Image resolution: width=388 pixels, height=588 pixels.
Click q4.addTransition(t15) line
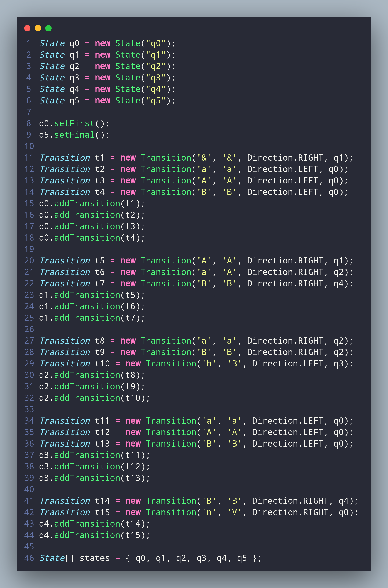click(95, 535)
